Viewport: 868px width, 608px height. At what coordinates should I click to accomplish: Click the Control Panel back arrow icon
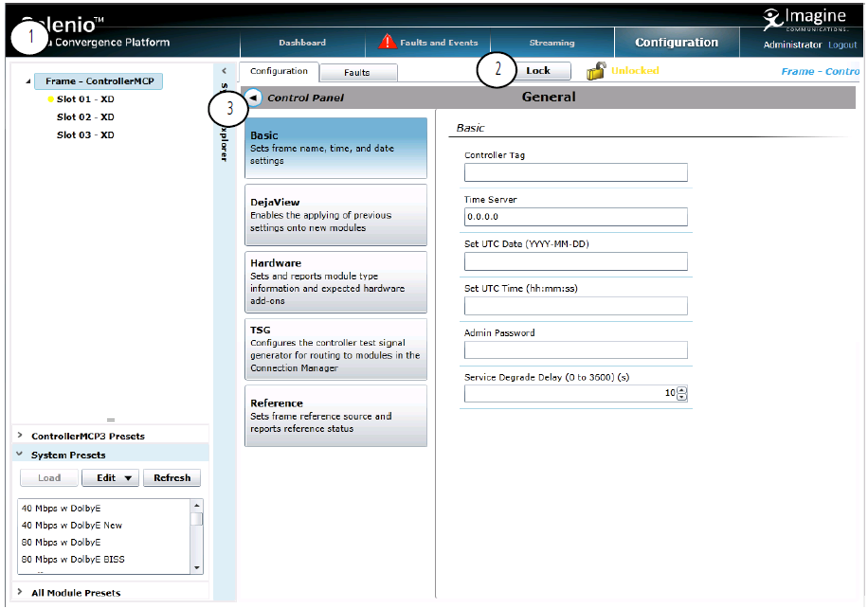click(254, 98)
